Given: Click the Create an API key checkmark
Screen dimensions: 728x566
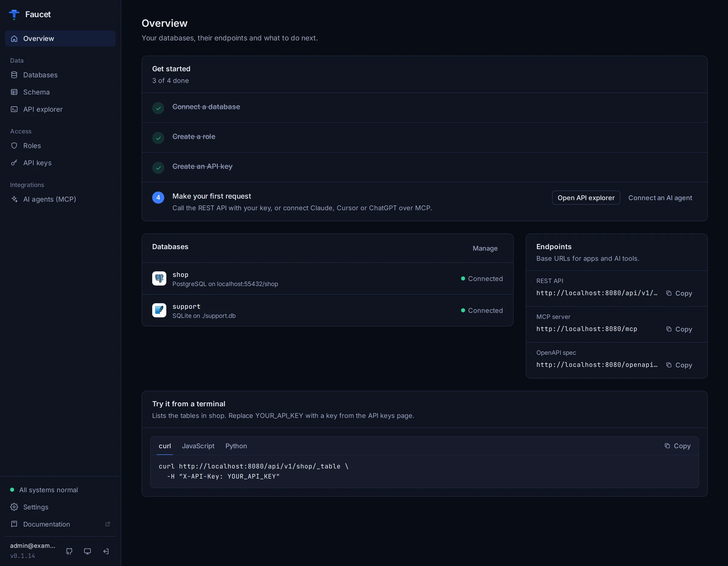Looking at the screenshot, I should [x=158, y=168].
